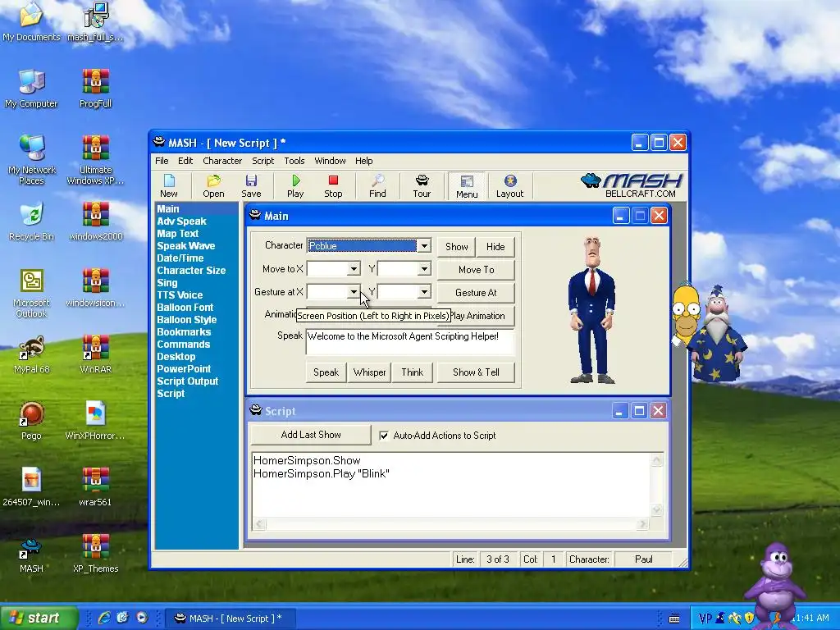Click the Add Last Show button
The image size is (840, 630).
click(x=311, y=435)
